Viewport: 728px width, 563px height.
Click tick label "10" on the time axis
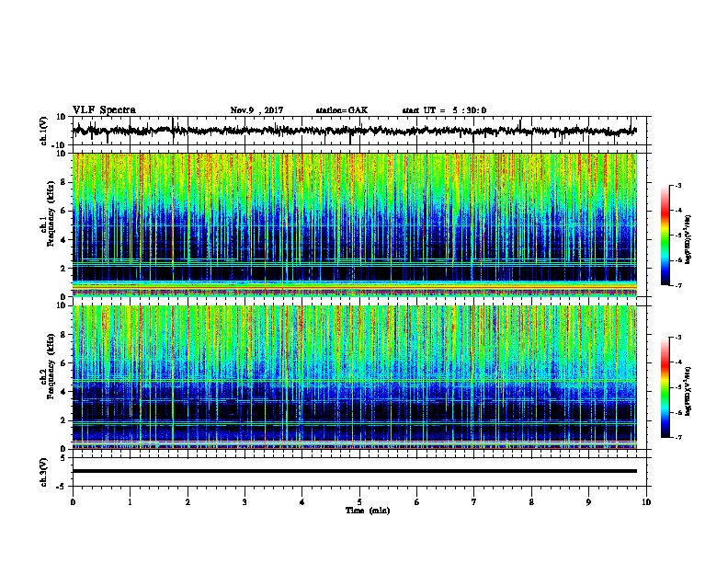click(x=646, y=502)
